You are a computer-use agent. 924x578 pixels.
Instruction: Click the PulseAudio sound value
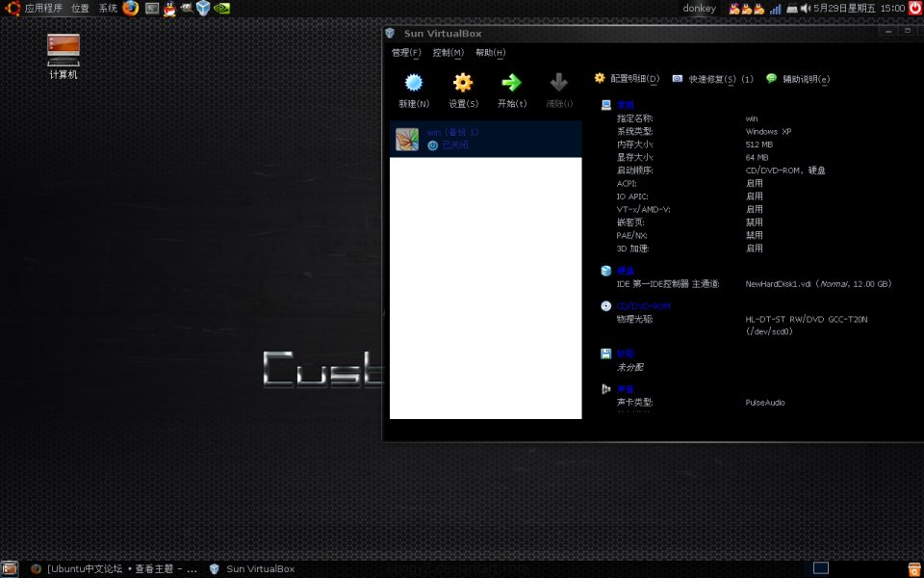765,403
